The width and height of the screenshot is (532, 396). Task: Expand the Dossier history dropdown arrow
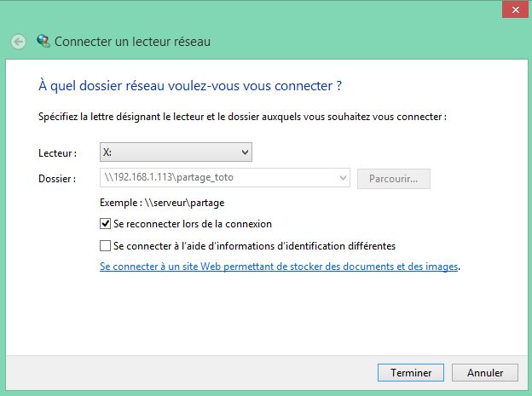[x=343, y=178]
